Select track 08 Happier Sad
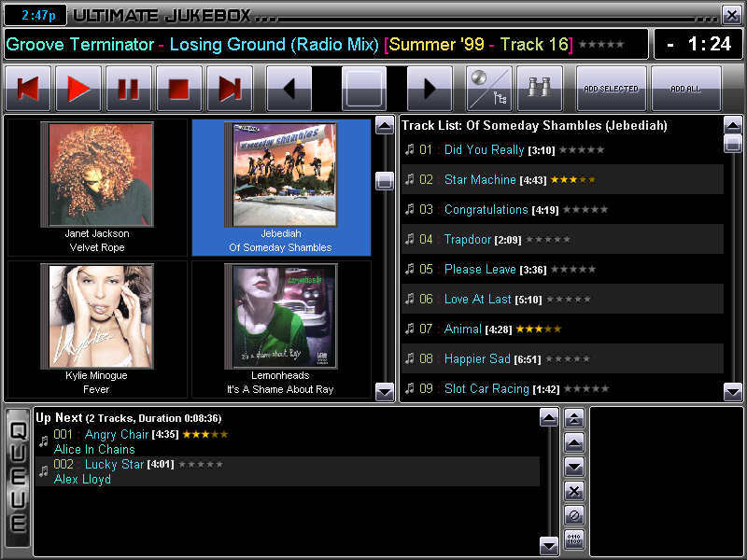Screen dimensions: 747x560 pos(562,358)
